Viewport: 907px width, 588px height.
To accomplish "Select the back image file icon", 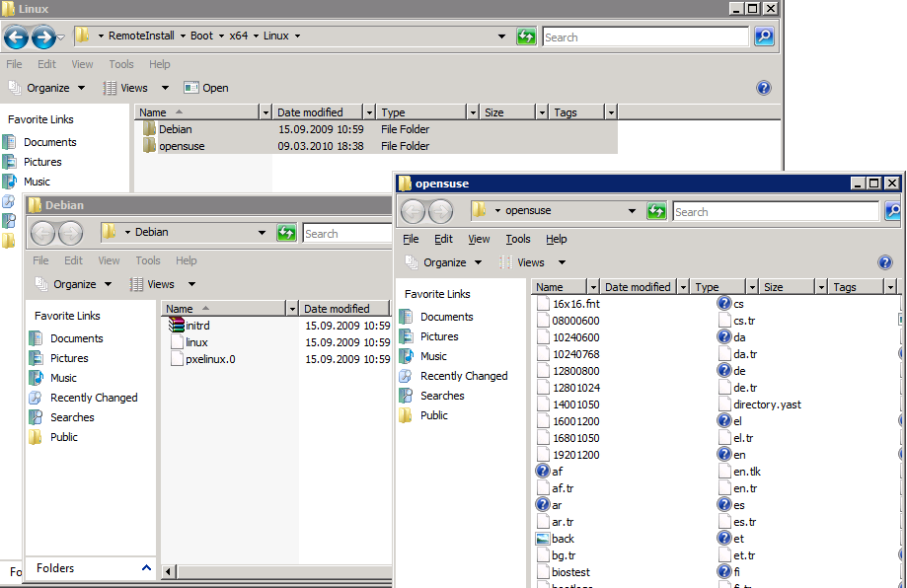I will pos(543,539).
